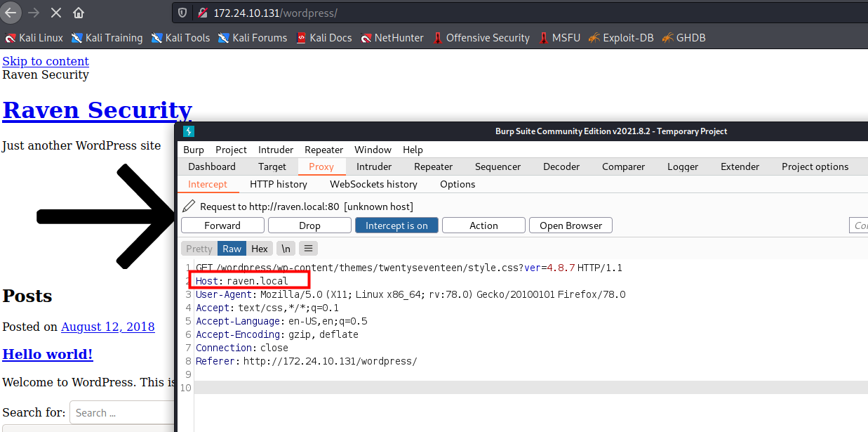Click the Accept-Encoding header line
This screenshot has width=868, height=432.
coord(277,334)
